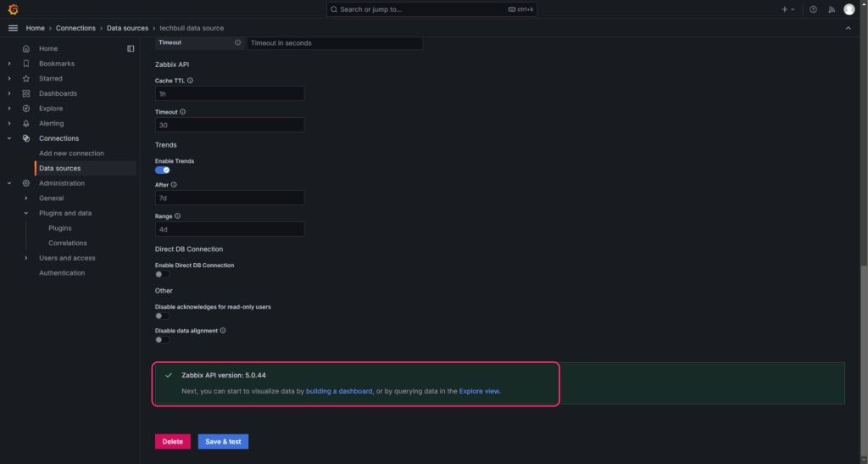Open the plus new-item dropdown

787,9
